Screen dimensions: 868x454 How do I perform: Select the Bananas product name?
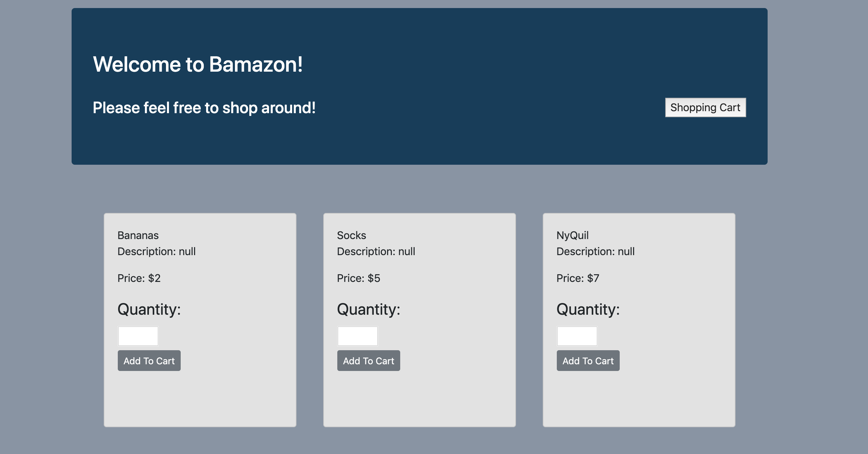point(138,235)
